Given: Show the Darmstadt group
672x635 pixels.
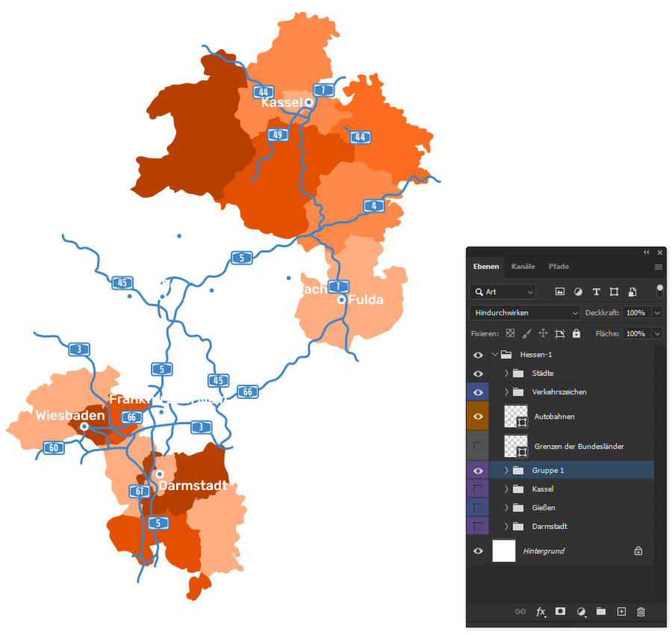Looking at the screenshot, I should pos(478,526).
